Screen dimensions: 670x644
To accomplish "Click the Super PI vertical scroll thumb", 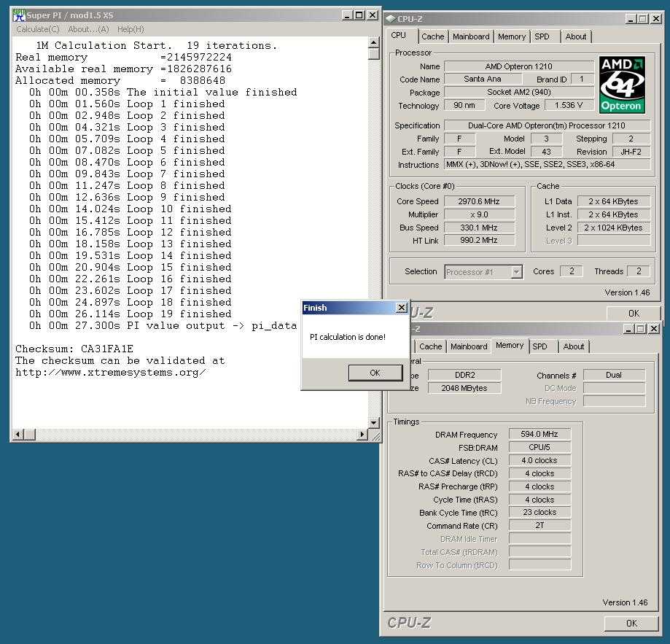I will [373, 54].
